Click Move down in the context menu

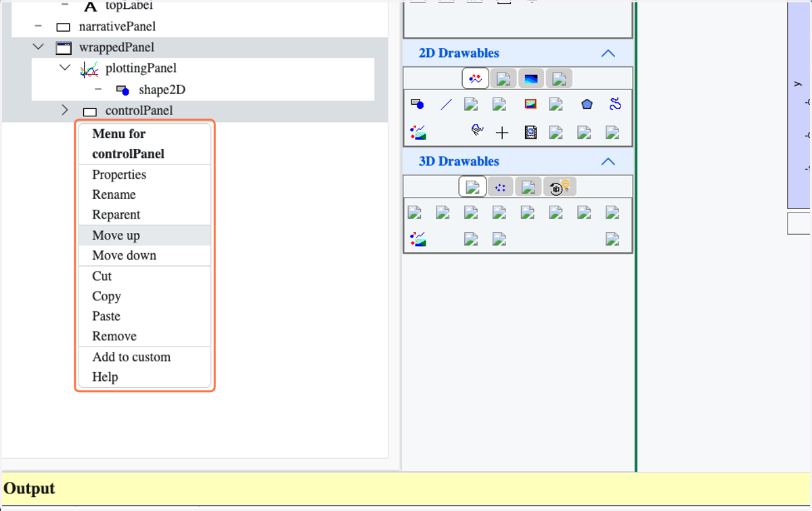point(145,255)
